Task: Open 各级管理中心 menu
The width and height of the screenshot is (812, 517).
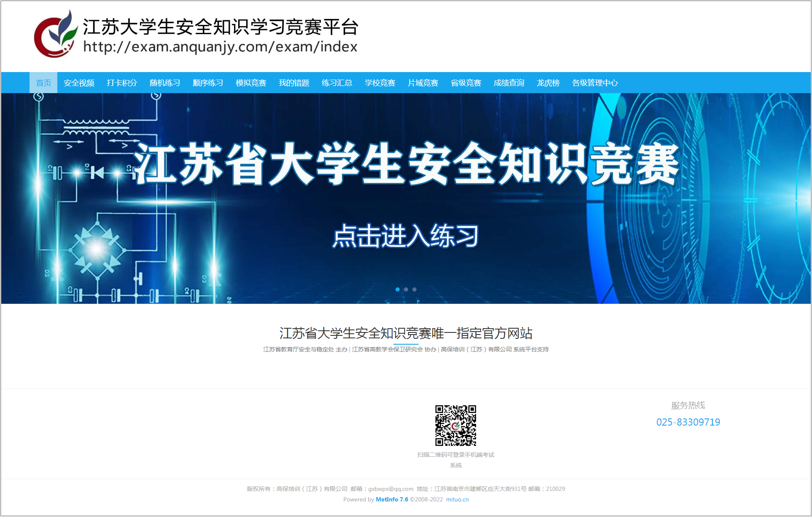Action: (595, 83)
